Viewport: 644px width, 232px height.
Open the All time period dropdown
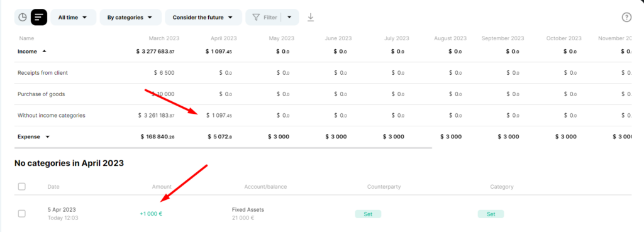click(74, 17)
